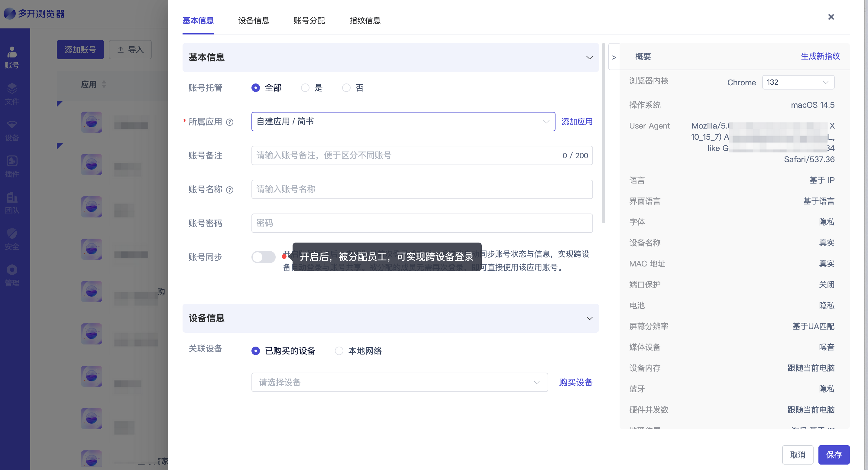Collapse the 概要 panel with arrow
Viewport: 868px width, 470px height.
coord(614,57)
